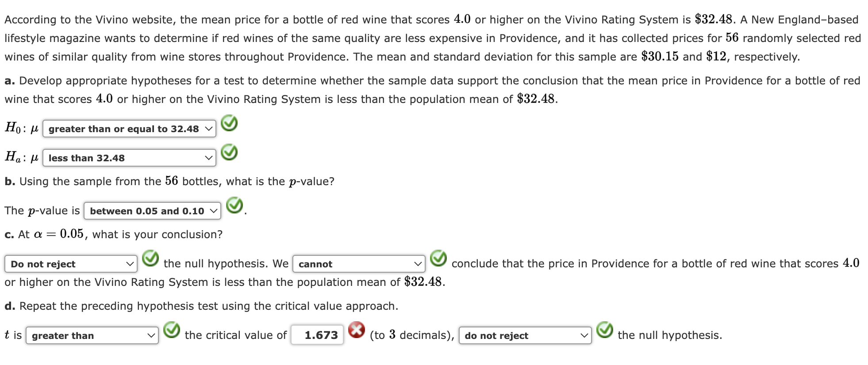Expand the 'greater than' dropdown in part d
Image resolution: width=868 pixels, height=365 pixels.
point(92,335)
